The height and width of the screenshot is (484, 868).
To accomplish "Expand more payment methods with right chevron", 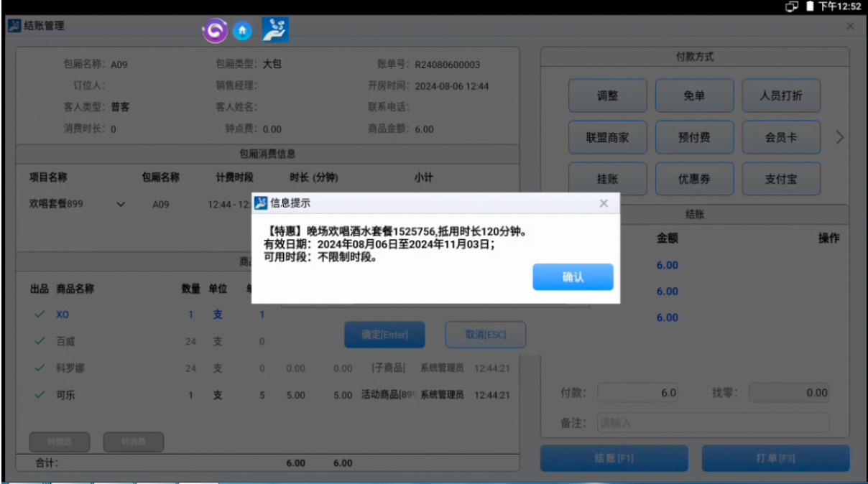I will [x=840, y=137].
